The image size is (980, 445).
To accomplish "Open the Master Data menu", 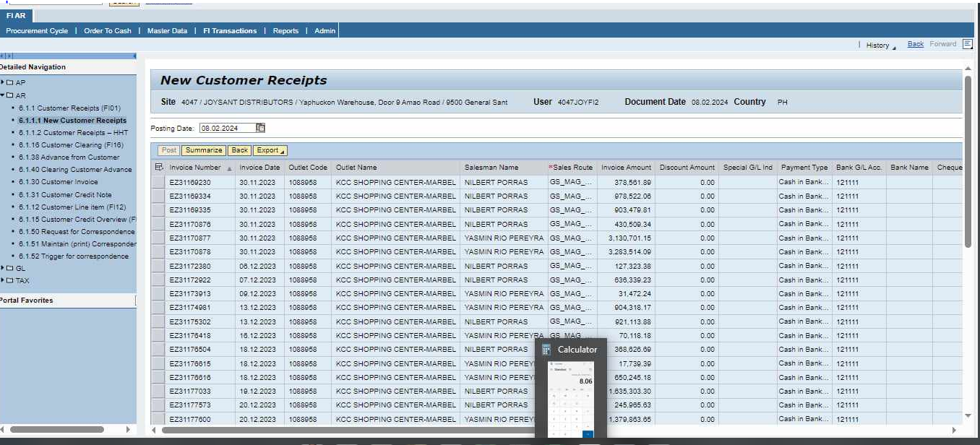I will pos(167,30).
